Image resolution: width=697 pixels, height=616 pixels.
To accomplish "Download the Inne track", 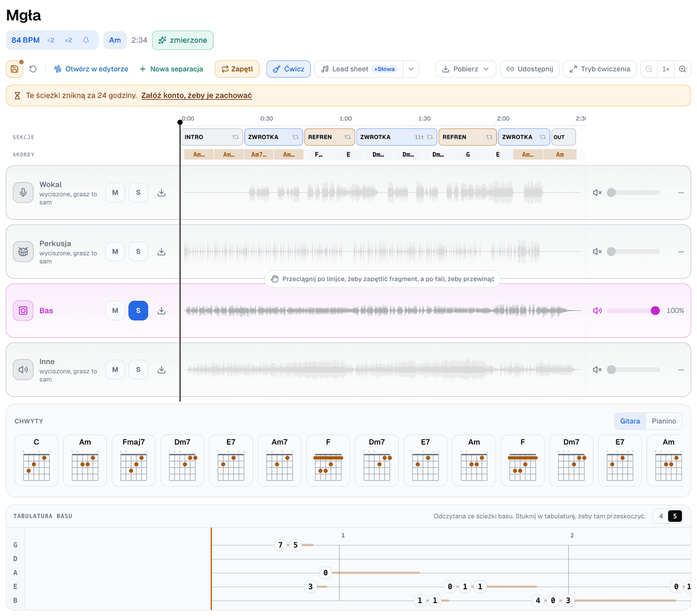I will coord(161,370).
